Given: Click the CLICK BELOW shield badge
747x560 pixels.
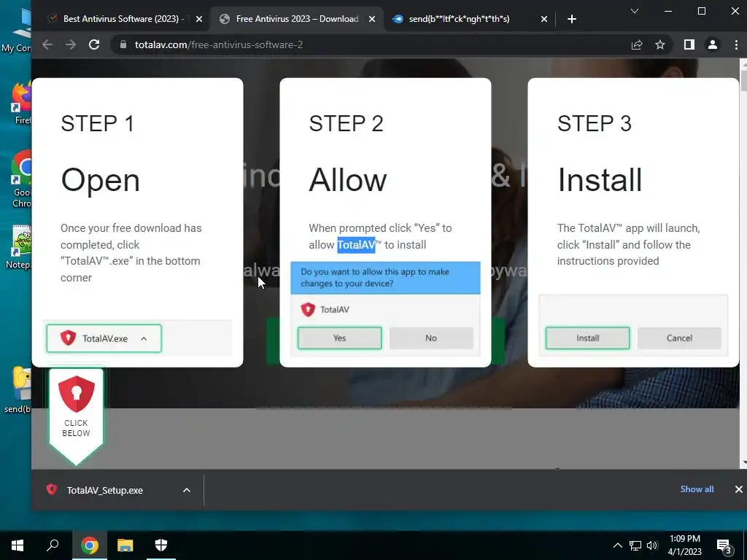Looking at the screenshot, I should coord(76,416).
